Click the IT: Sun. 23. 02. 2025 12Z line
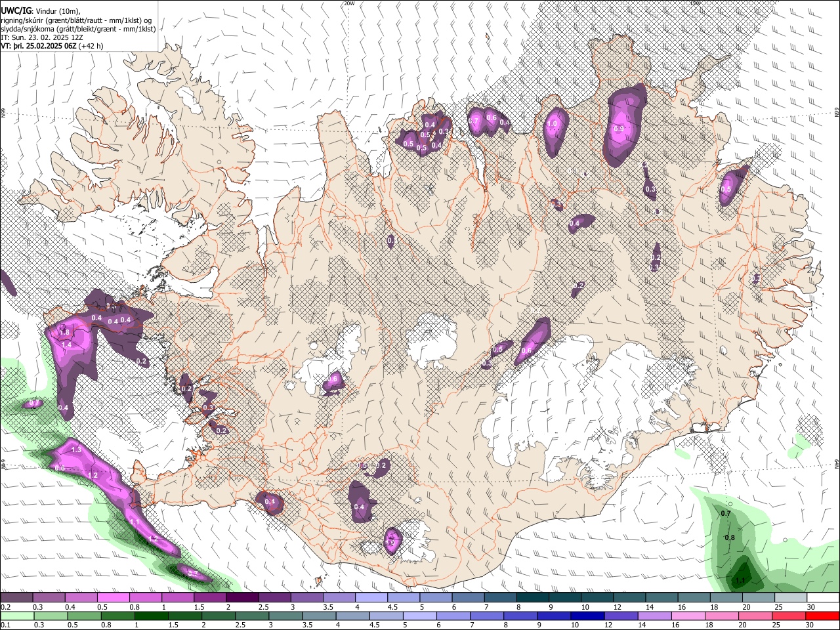 (x=43, y=38)
